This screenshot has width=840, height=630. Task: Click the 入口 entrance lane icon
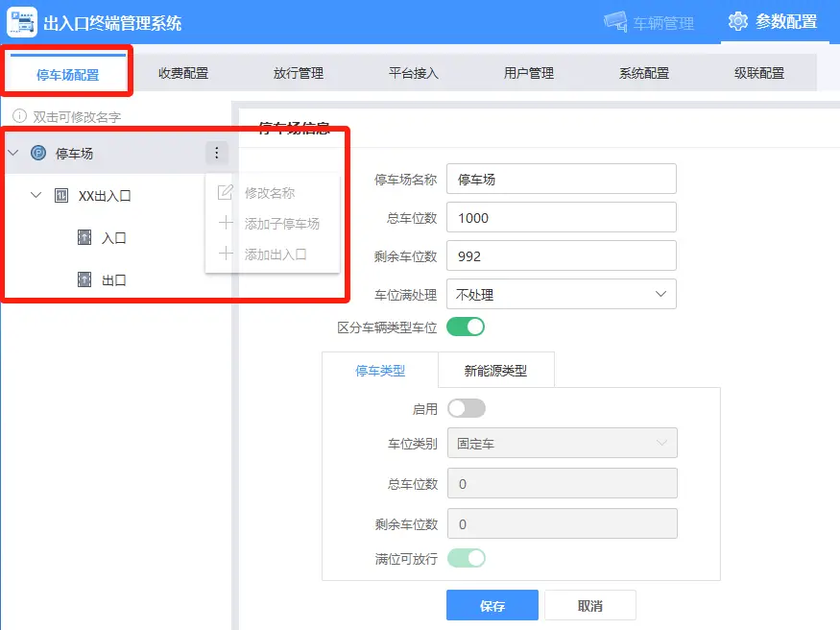tap(84, 238)
